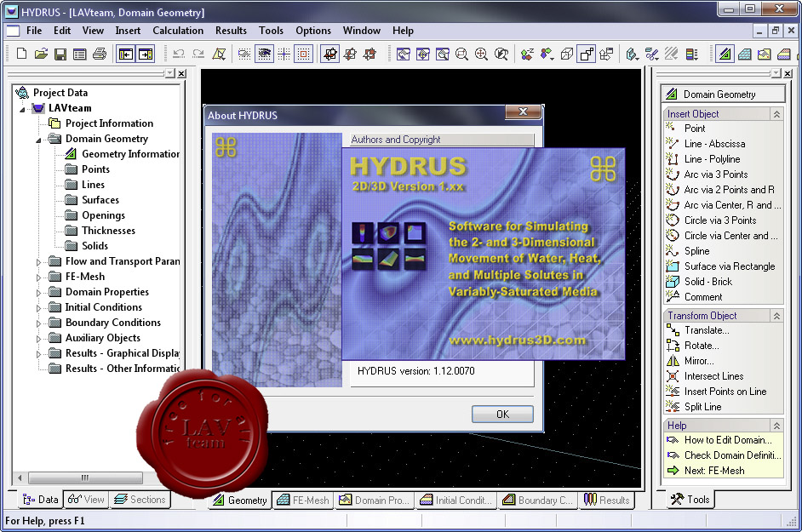Image resolution: width=802 pixels, height=532 pixels.
Task: Switch to the FE-Mesh bottom tab
Action: 303,501
